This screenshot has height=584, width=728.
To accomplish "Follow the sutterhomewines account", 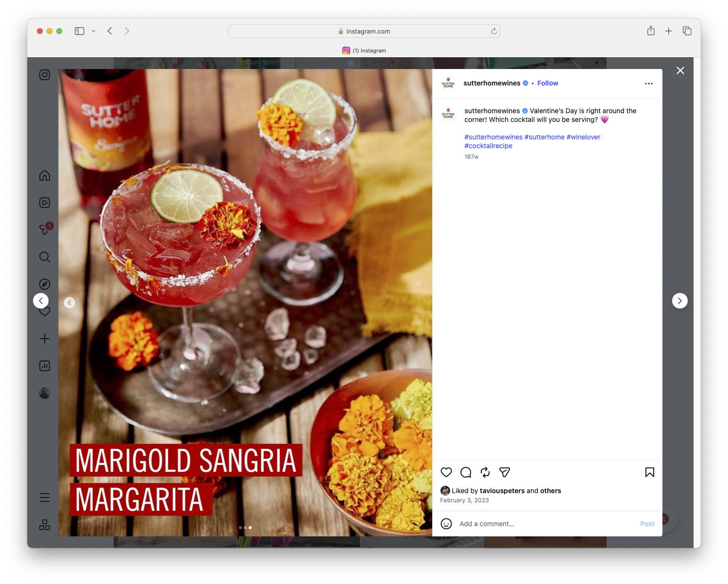I will coord(547,83).
